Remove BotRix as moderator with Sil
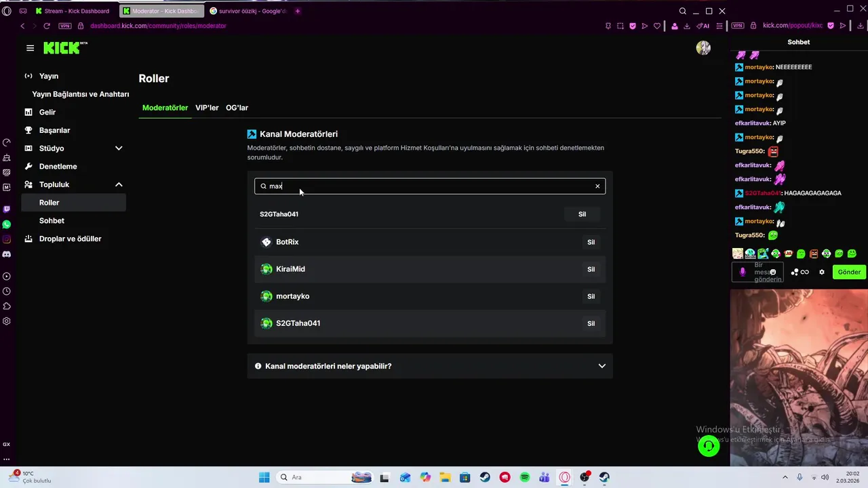 (x=591, y=242)
